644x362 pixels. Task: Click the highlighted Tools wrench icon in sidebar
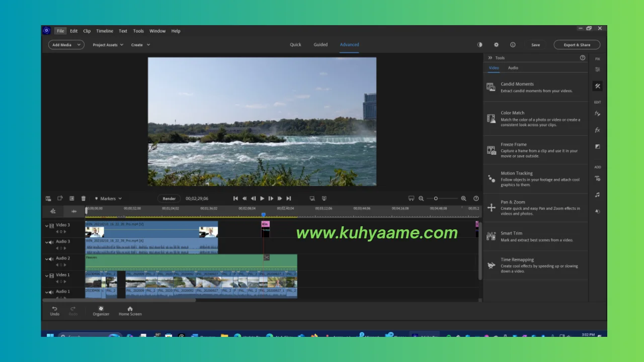point(598,86)
